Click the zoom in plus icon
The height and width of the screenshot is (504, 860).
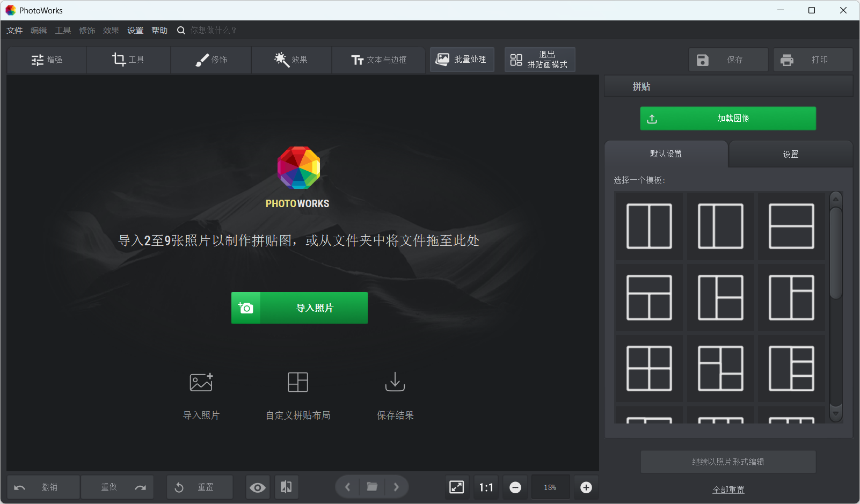point(586,487)
